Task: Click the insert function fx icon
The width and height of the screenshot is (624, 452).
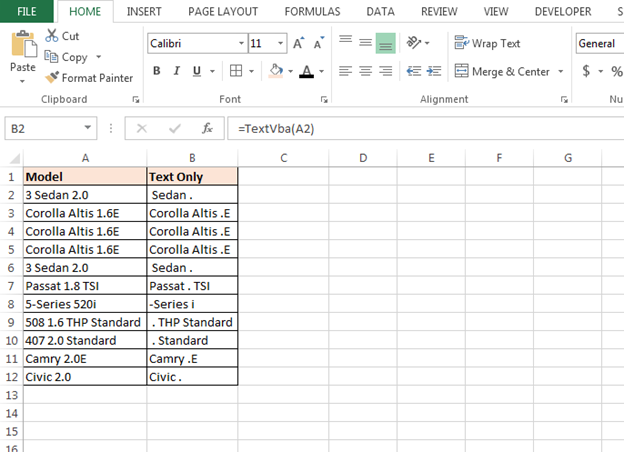Action: pos(207,128)
